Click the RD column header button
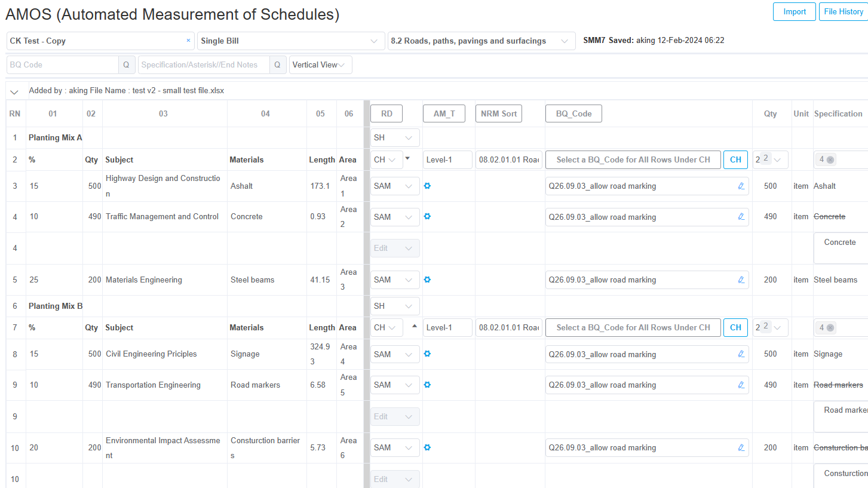868x488 pixels. [x=387, y=113]
